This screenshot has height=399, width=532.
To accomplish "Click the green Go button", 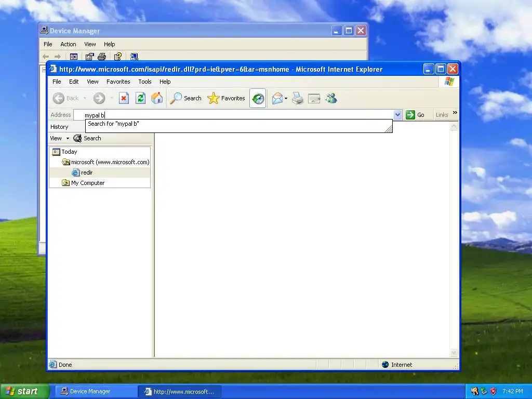I will pos(415,115).
